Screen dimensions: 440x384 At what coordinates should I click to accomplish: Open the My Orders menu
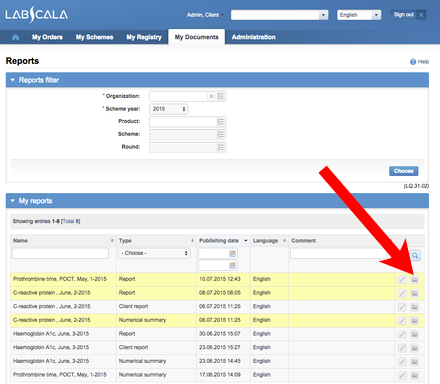(47, 37)
